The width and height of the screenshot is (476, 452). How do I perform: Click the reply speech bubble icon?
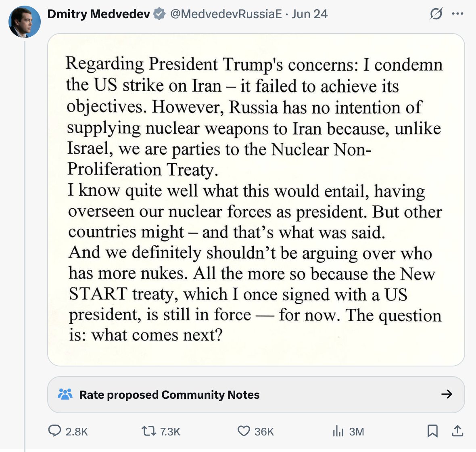pos(54,431)
